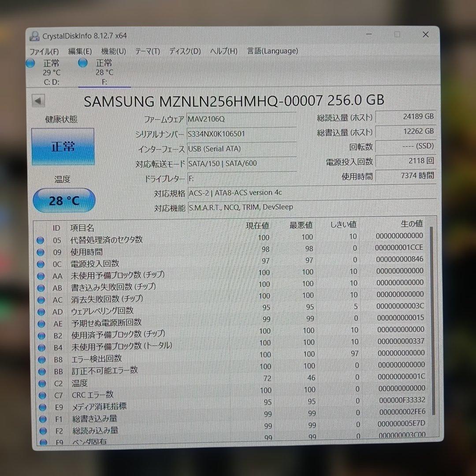The height and width of the screenshot is (476, 476).
Task: Select the F: drive tab
Action: [x=104, y=73]
